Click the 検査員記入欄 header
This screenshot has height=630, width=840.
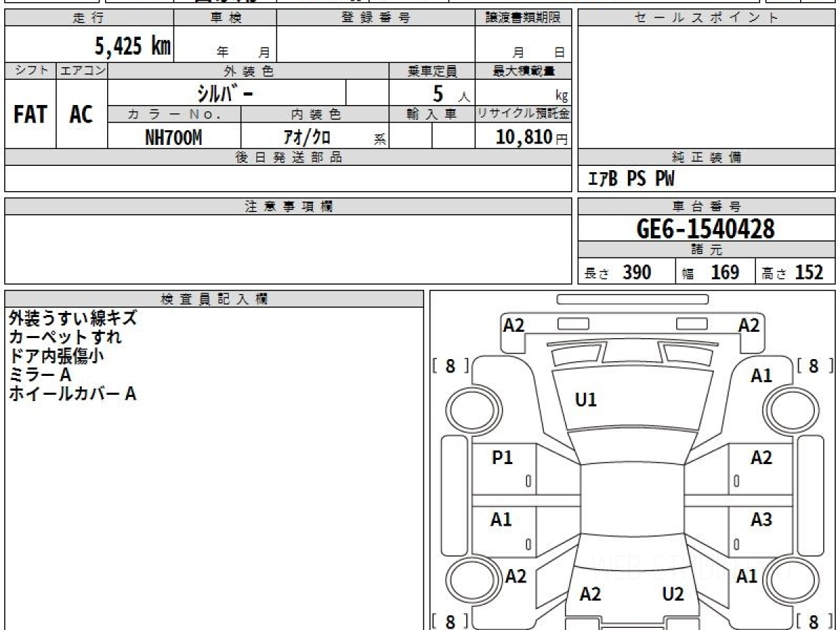[x=214, y=299]
